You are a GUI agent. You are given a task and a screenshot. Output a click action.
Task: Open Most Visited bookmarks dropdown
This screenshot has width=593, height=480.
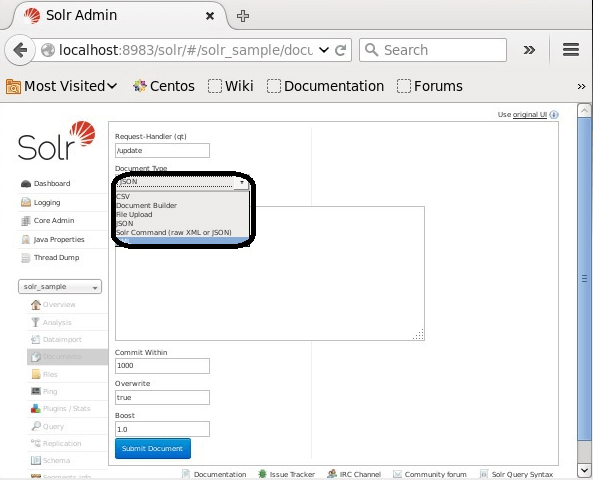click(x=62, y=86)
